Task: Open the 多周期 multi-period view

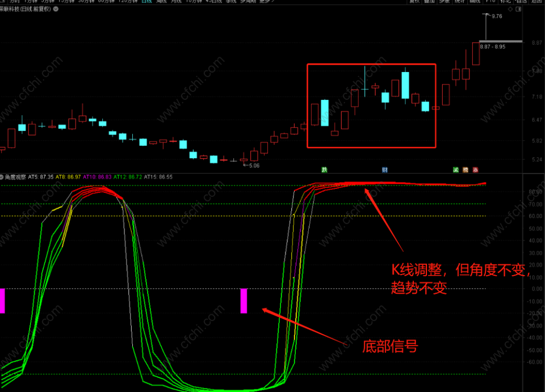Action: [248, 1]
